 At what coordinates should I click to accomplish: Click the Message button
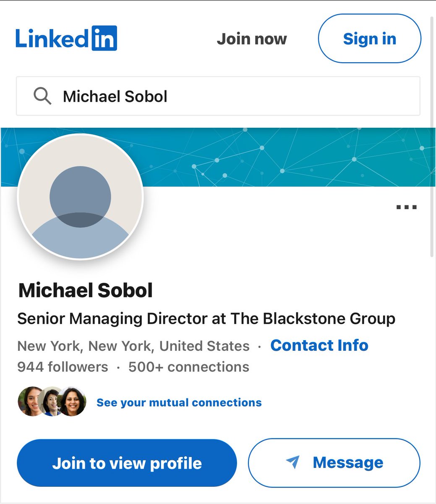[334, 463]
